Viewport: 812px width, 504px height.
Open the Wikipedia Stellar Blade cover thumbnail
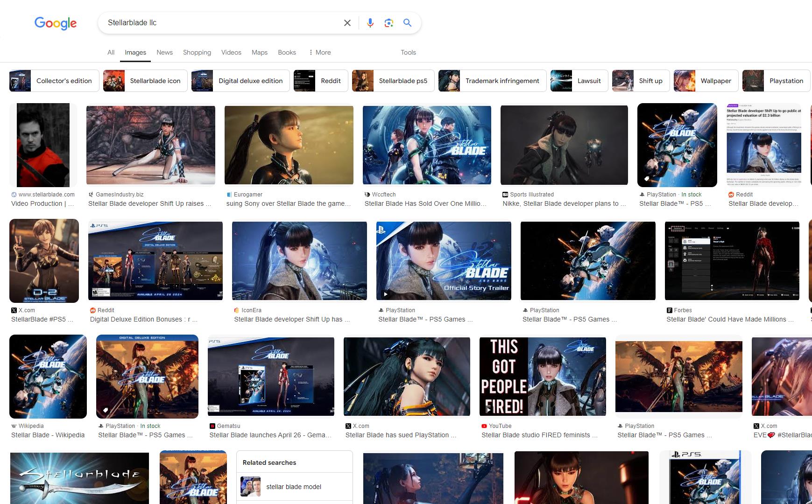point(48,377)
